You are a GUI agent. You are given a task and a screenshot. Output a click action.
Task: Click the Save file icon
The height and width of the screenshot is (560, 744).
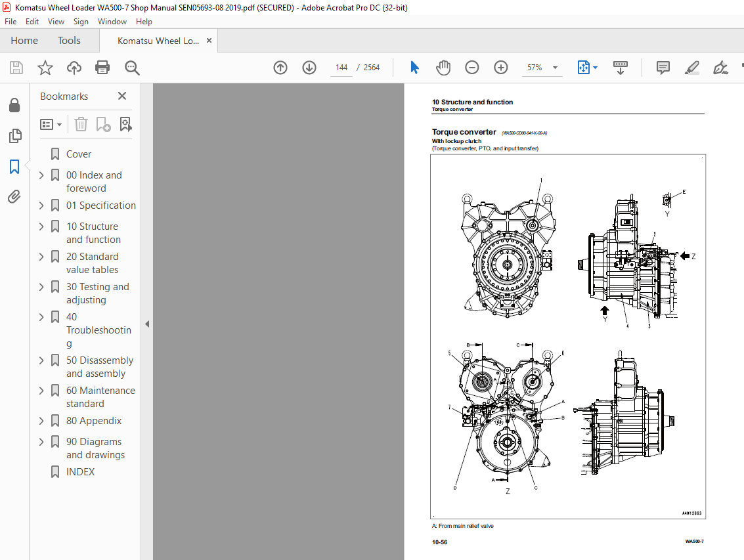16,68
